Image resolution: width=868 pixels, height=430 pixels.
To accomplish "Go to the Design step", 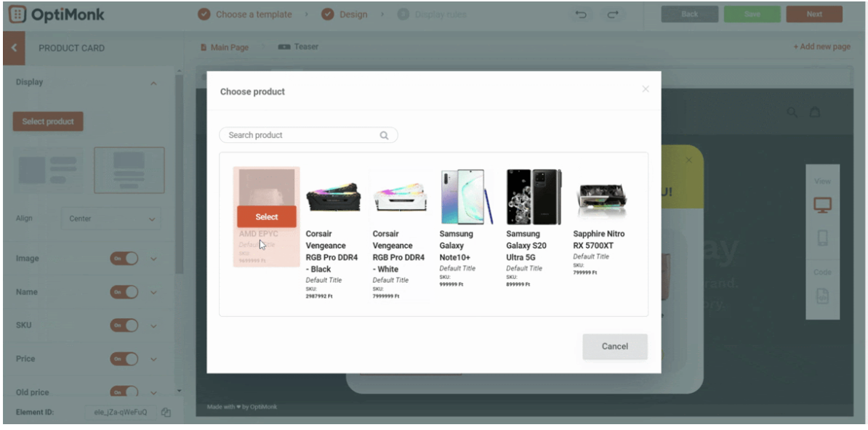I will (345, 15).
